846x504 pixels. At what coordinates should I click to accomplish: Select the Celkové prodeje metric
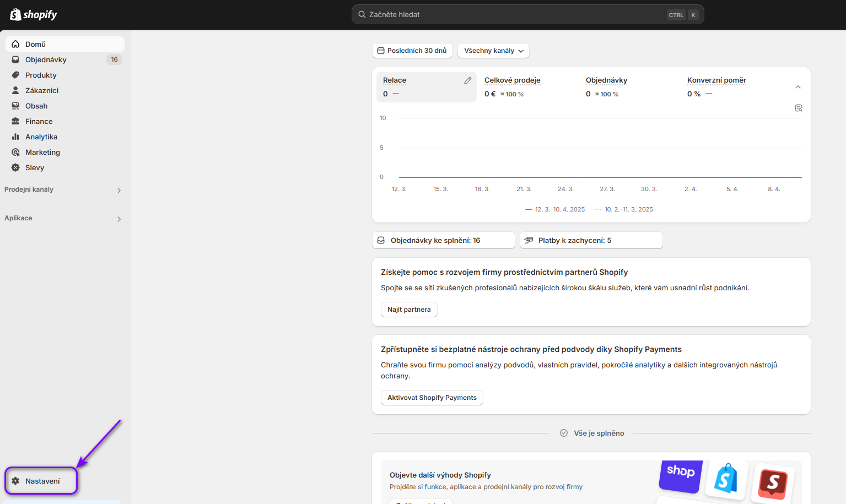click(x=512, y=80)
